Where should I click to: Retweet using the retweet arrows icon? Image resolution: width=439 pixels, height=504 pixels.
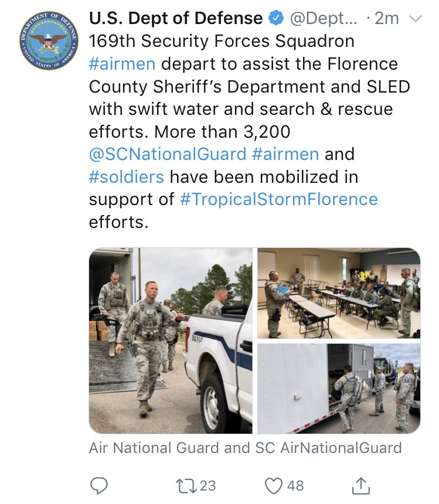186,486
